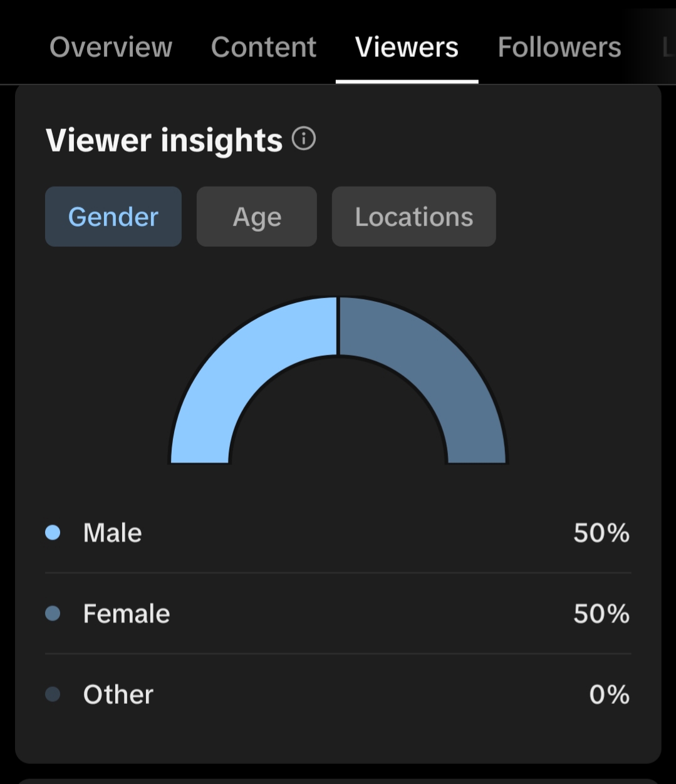
Task: Show the Locations breakdown chip
Action: (414, 217)
